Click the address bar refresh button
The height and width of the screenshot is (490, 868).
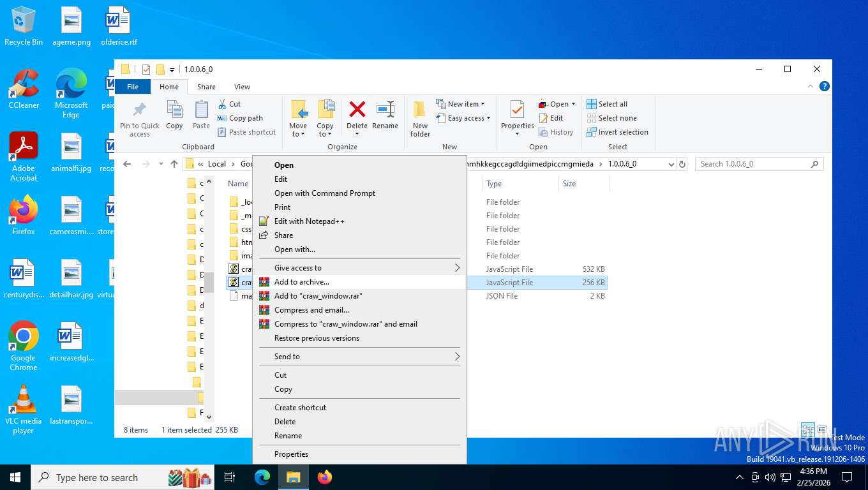682,164
